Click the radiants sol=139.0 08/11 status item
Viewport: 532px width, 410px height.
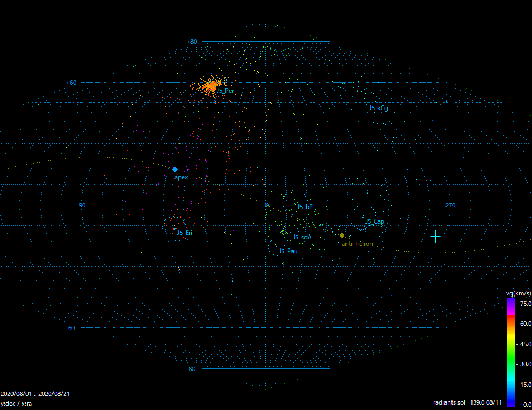tap(468, 403)
